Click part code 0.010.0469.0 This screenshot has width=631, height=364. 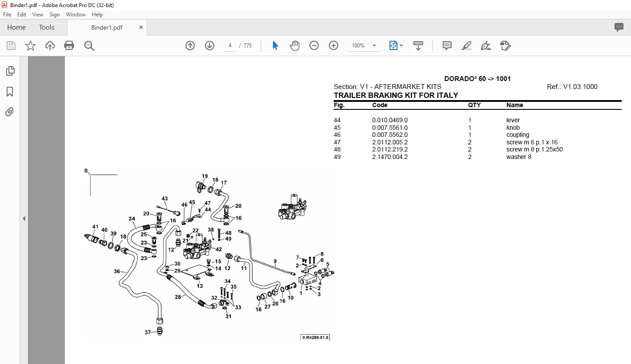pos(390,120)
